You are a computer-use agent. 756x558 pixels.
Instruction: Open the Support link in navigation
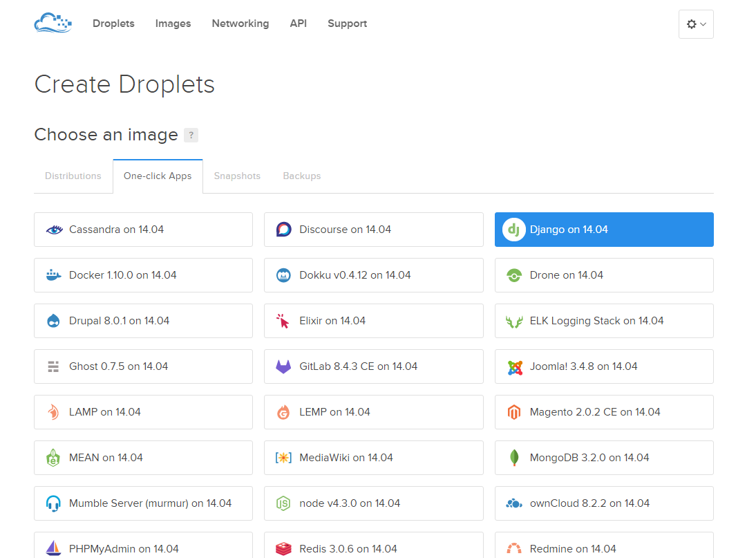pos(347,24)
